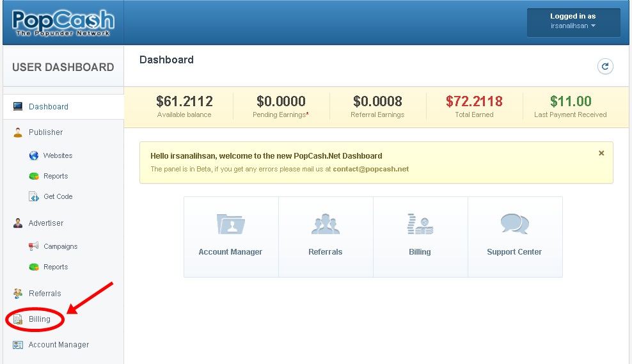632x364 pixels.
Task: Click the Account Manager folder tile icon
Action: [x=230, y=224]
